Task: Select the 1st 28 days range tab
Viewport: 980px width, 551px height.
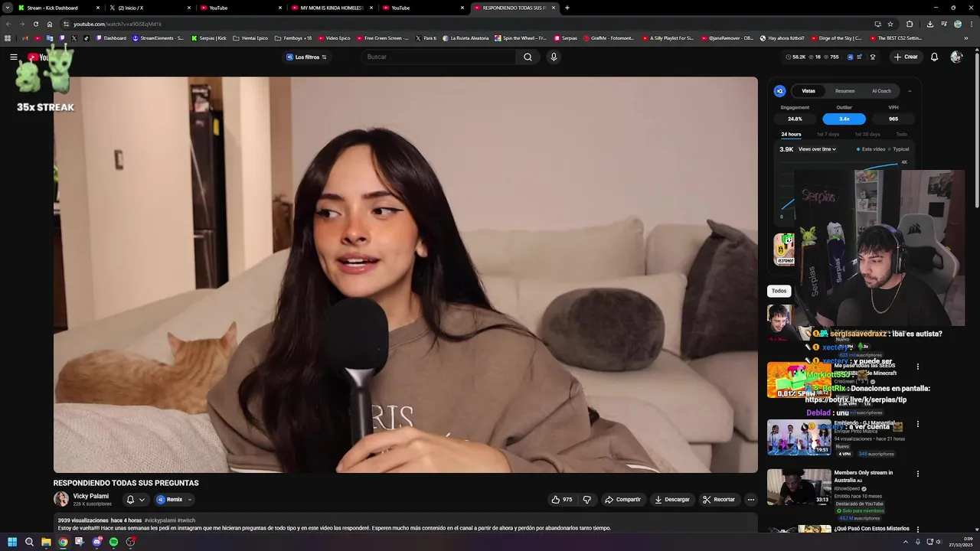Action: [867, 135]
